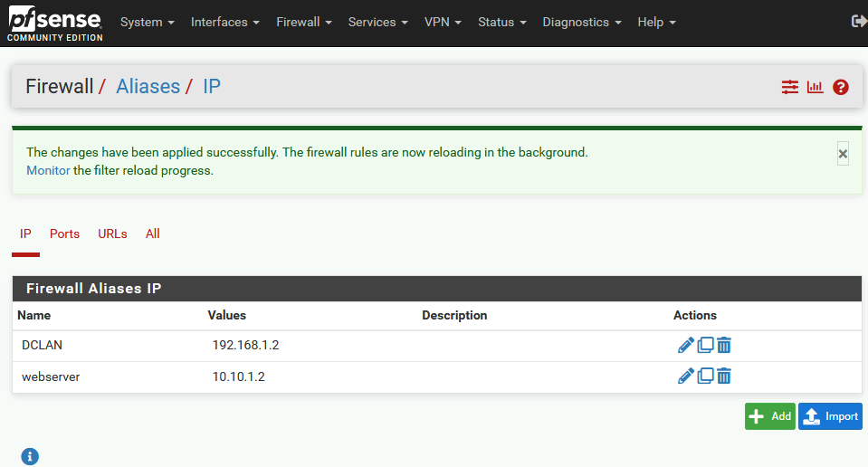868x467 pixels.
Task: Switch to the Ports tab
Action: coord(65,233)
